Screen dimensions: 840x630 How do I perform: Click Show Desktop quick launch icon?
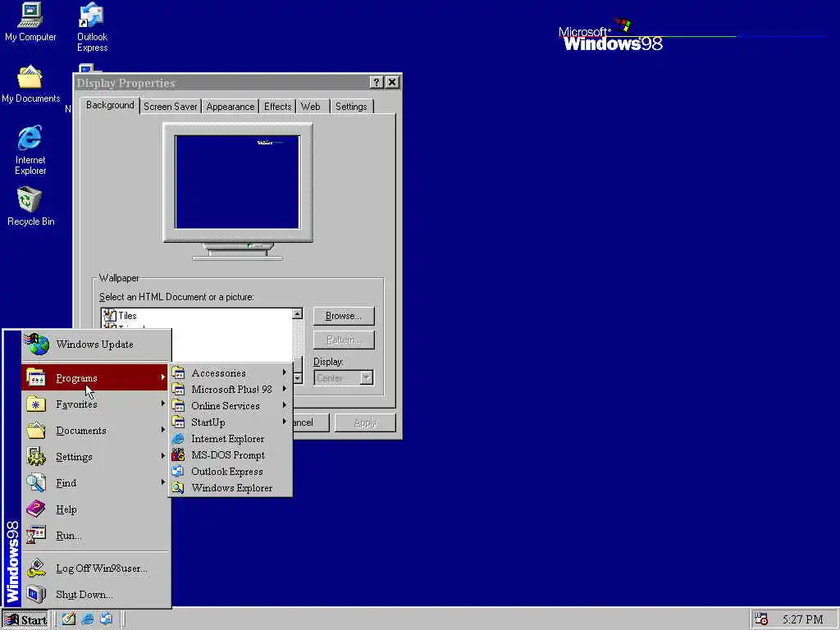tap(68, 619)
